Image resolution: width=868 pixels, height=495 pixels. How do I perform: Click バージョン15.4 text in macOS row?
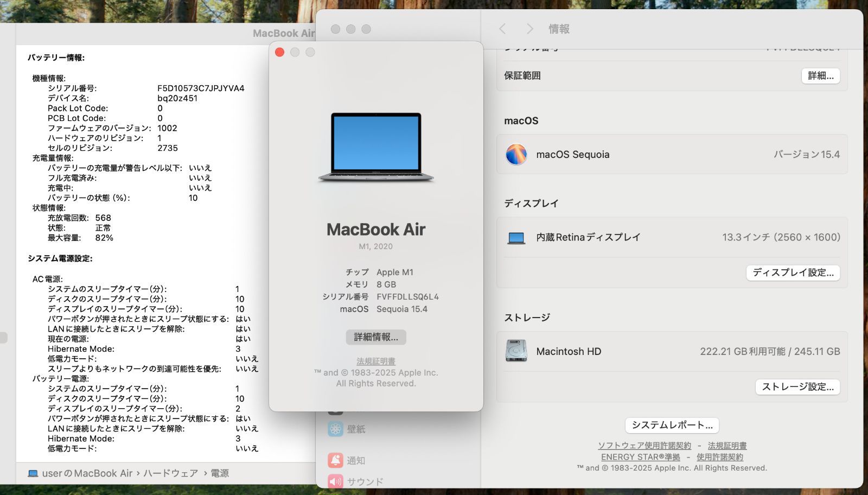click(x=807, y=154)
